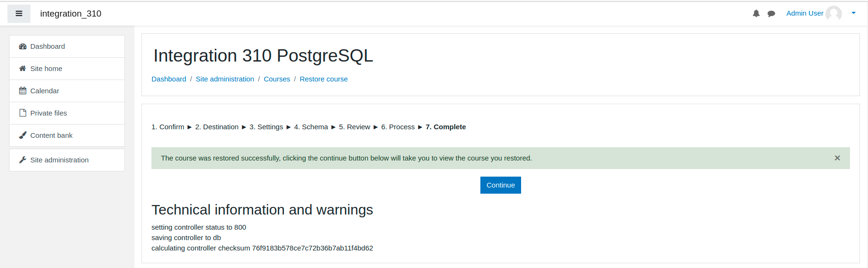868x268 pixels.
Task: Click the Private files document icon
Action: (23, 113)
